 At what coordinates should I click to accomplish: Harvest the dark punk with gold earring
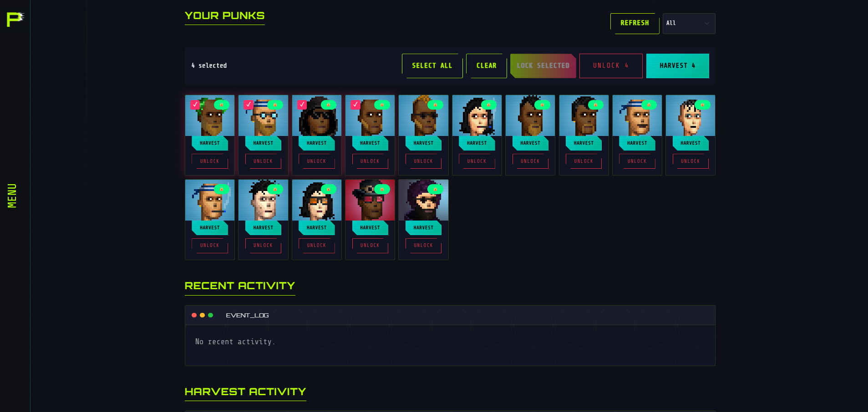coord(584,143)
